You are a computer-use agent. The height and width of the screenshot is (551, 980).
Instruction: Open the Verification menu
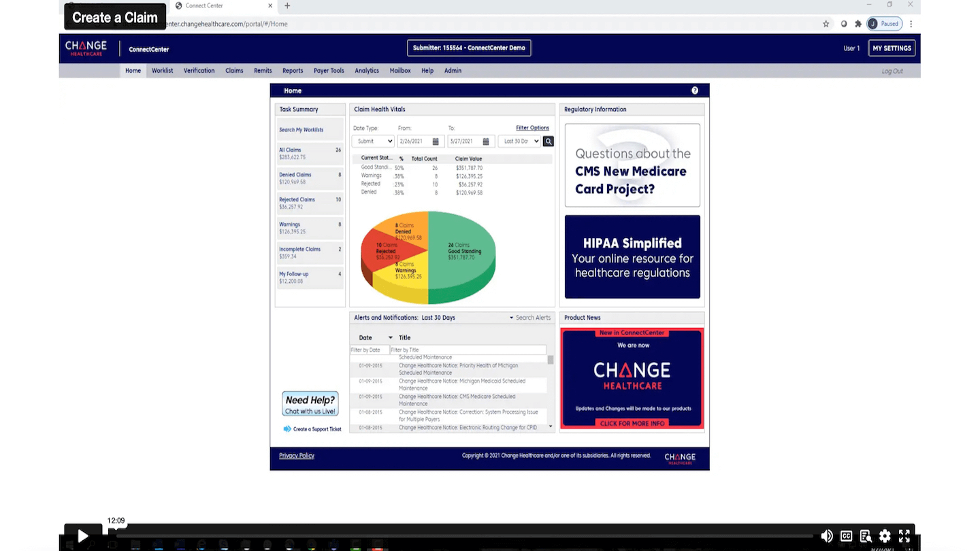[199, 71]
